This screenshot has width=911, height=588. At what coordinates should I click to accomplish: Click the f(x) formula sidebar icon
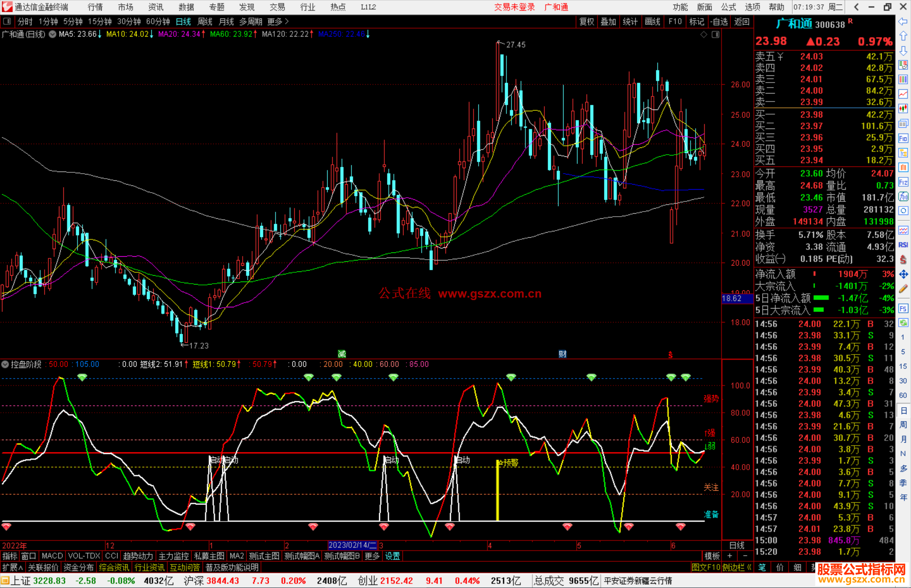903,196
